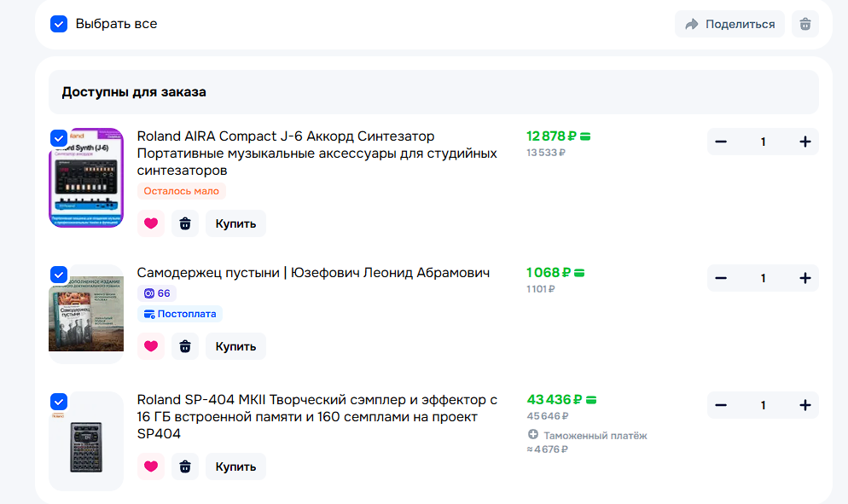Viewport: 848px width, 504px height.
Task: Increase quantity of Roland SP-404 MKII
Action: click(804, 405)
